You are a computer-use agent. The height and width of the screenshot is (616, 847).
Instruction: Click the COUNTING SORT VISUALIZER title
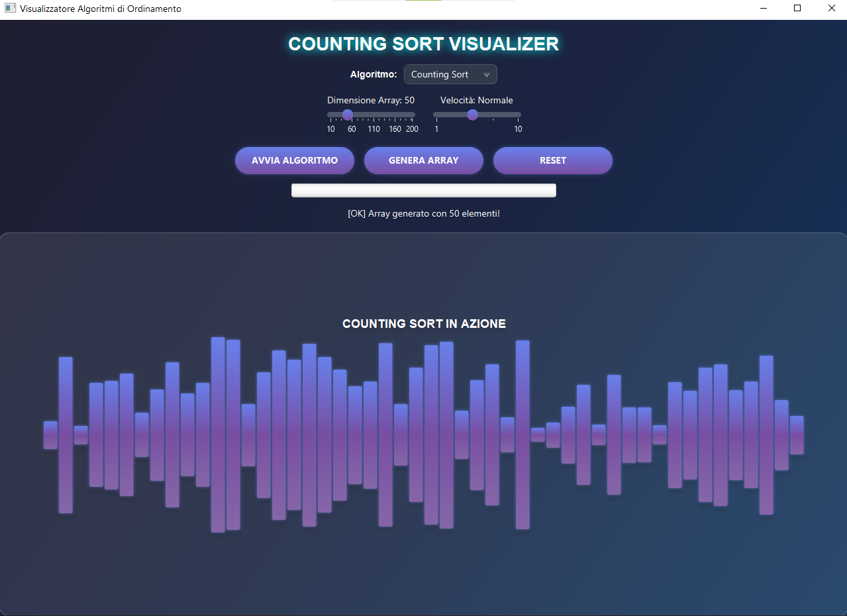pos(424,44)
